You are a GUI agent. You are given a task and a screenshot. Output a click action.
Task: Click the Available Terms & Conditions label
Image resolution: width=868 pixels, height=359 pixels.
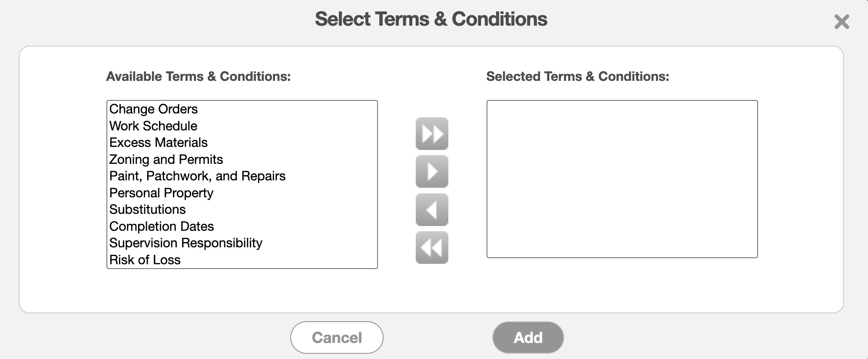click(199, 76)
